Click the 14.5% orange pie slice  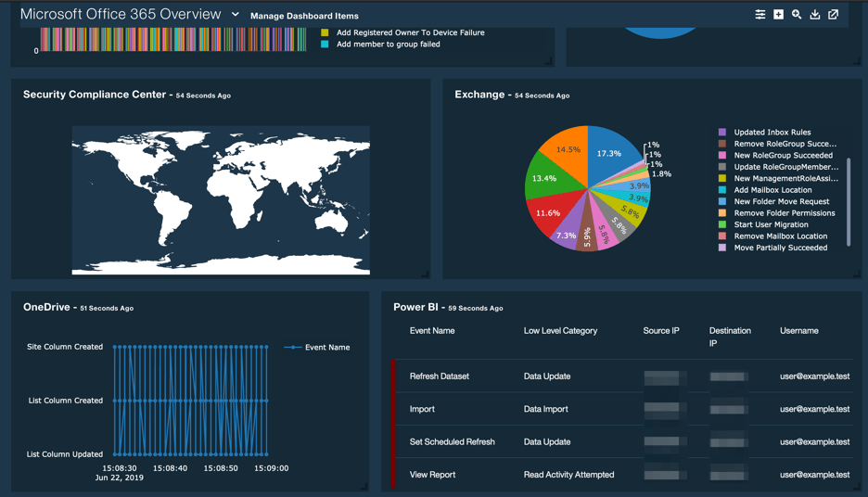[x=568, y=149]
